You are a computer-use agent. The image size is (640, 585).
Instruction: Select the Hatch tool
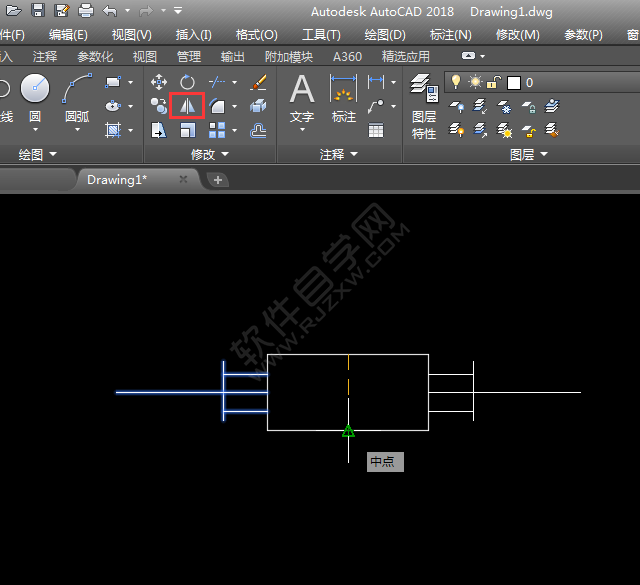[113, 130]
